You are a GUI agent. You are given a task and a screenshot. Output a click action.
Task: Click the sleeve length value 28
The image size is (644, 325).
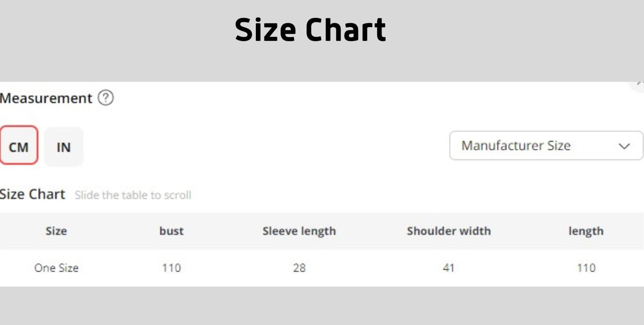click(x=299, y=268)
